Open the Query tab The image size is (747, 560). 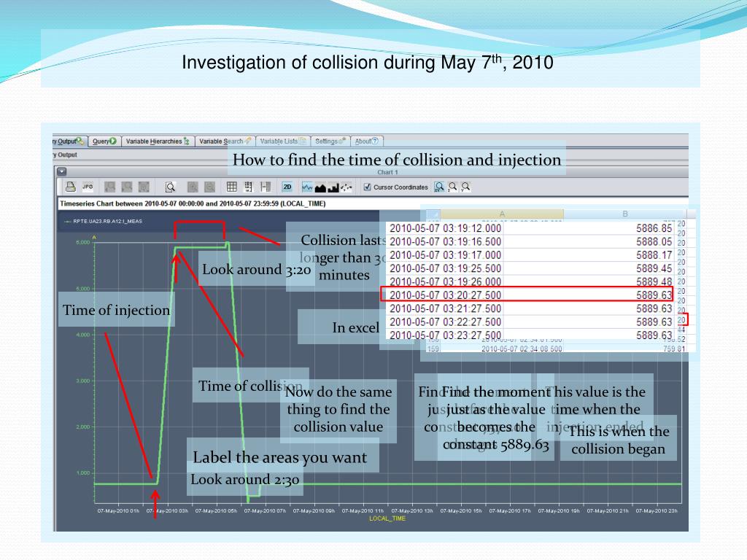[x=104, y=141]
